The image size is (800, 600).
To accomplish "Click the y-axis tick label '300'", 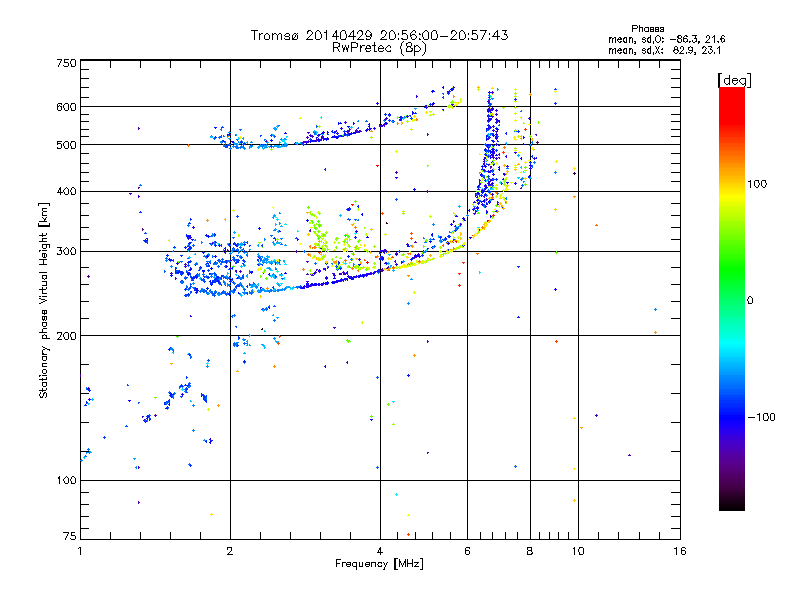I will coord(66,252).
